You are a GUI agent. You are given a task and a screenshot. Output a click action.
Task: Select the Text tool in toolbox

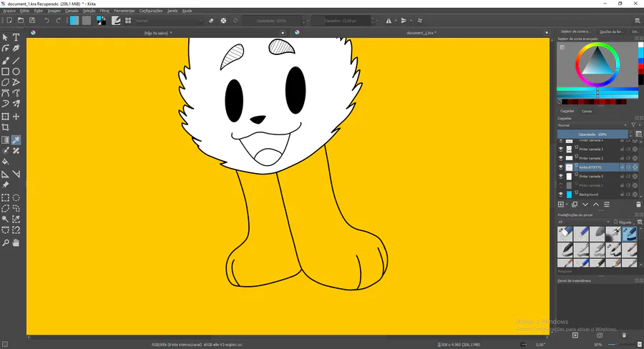pos(16,37)
